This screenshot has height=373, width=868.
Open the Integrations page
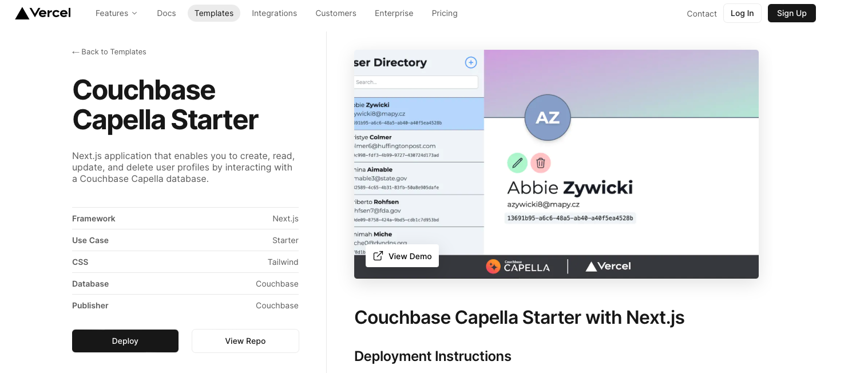tap(274, 13)
